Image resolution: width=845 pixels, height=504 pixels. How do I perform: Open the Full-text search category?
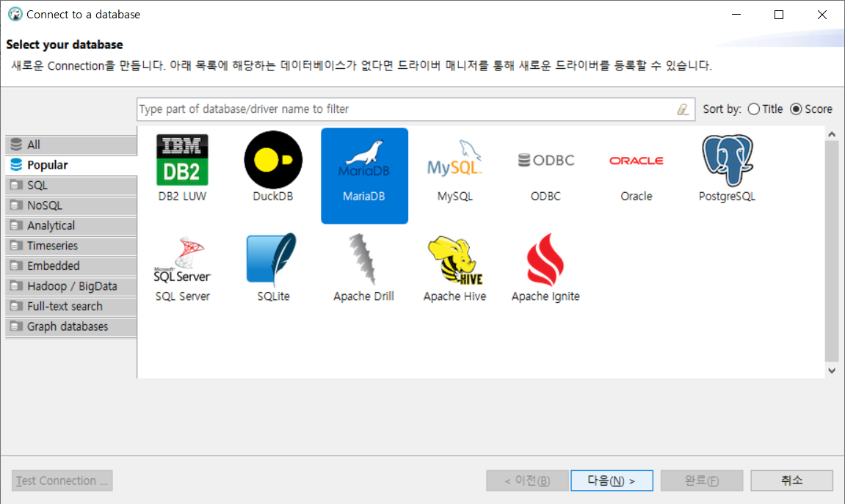[71, 307]
